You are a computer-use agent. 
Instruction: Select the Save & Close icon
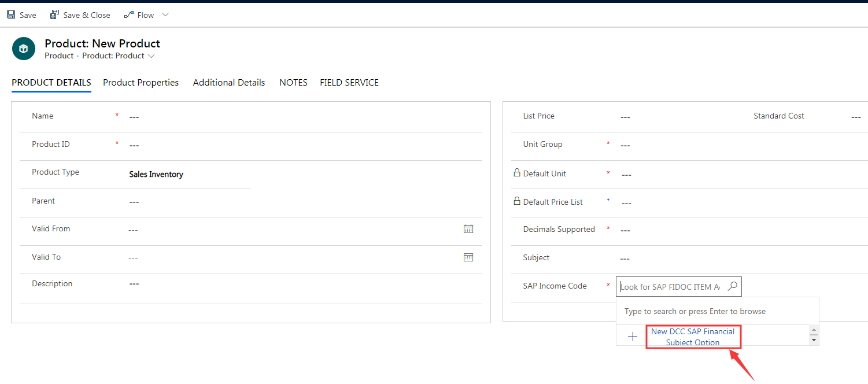click(54, 13)
